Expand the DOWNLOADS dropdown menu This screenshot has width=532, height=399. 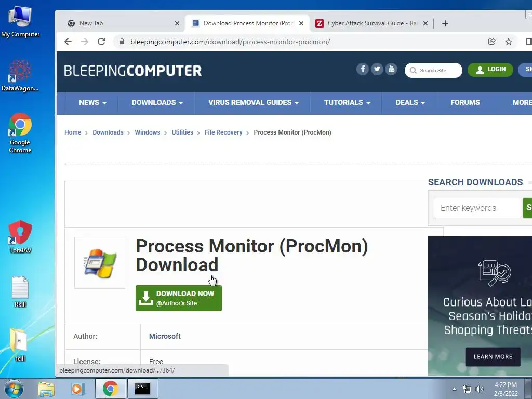(x=157, y=102)
